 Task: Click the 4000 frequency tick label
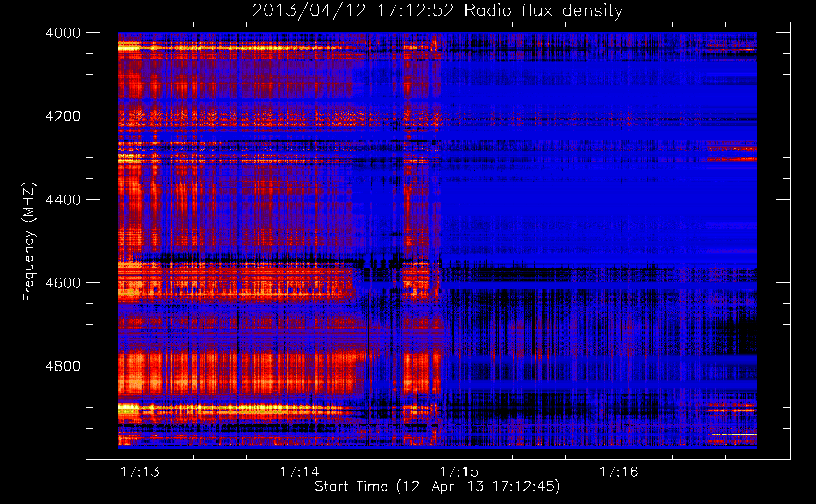click(63, 33)
